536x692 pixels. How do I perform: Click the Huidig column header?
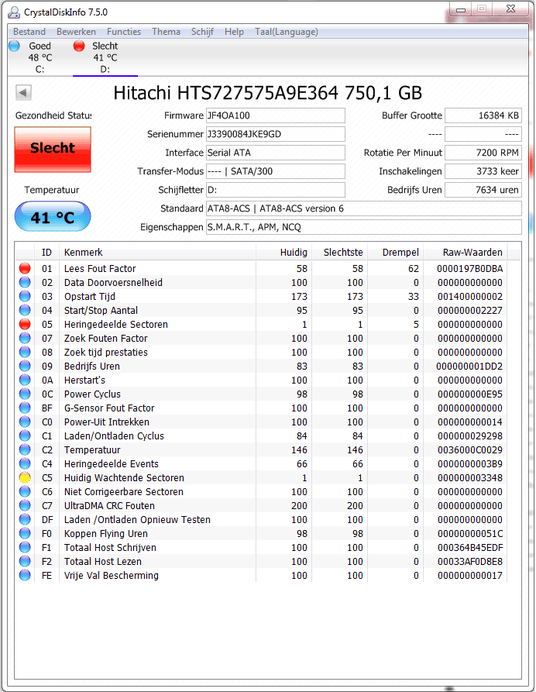click(x=284, y=252)
